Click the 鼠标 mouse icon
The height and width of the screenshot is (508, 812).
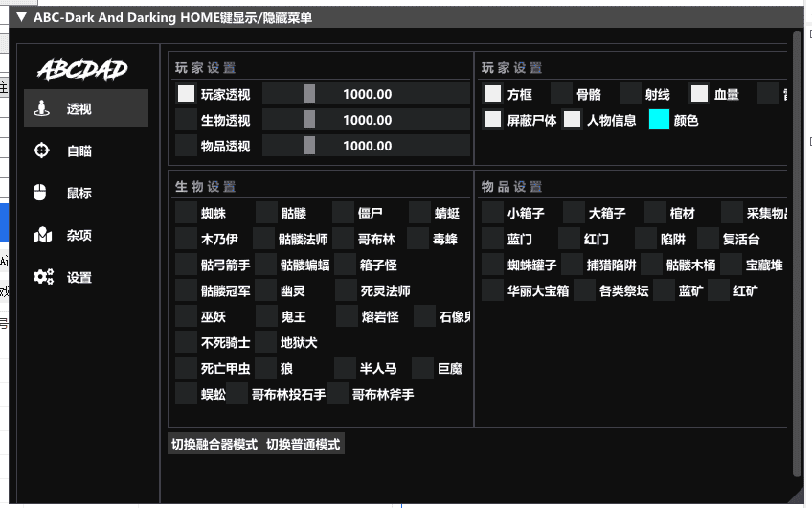coord(40,193)
